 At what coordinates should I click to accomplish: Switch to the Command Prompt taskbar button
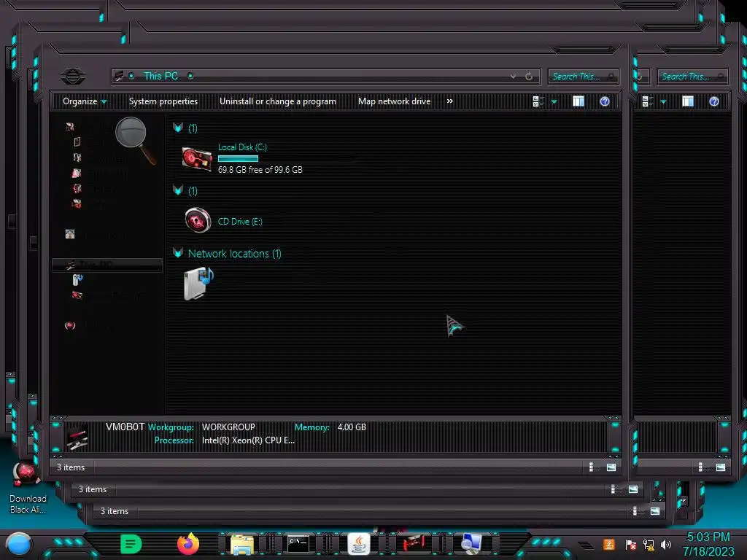click(298, 544)
